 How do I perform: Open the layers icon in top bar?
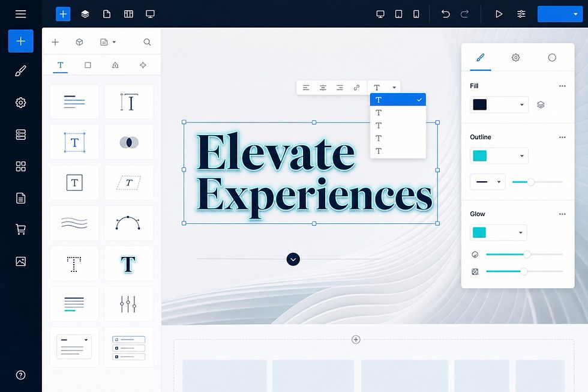tap(85, 14)
